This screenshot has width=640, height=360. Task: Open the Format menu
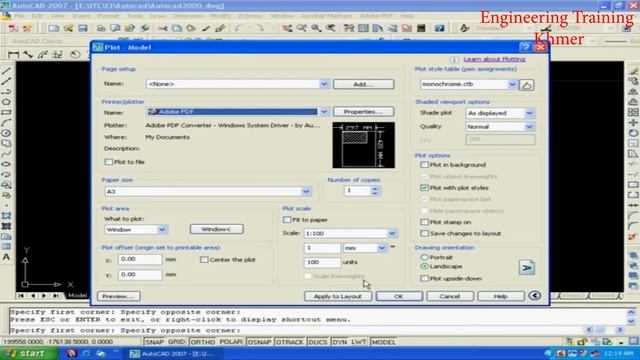pyautogui.click(x=108, y=16)
